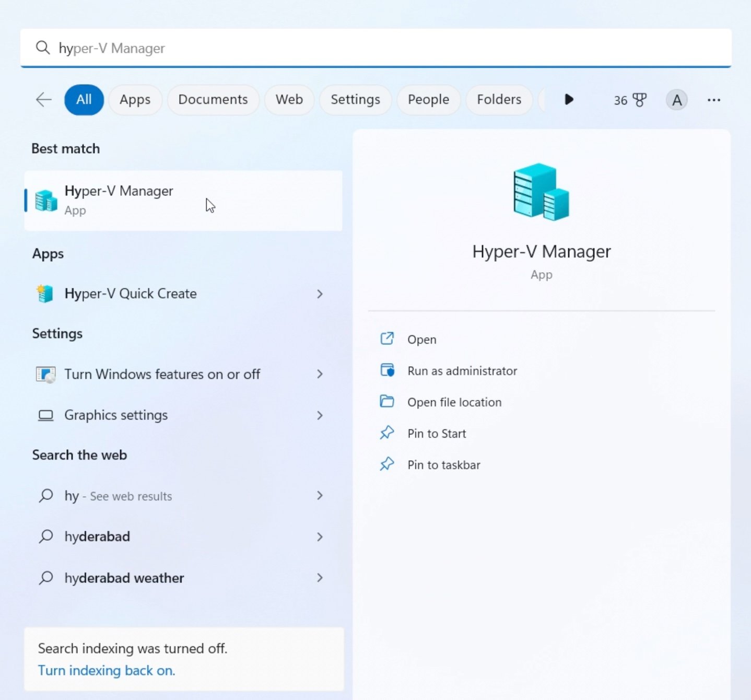
Task: Turn indexing back on link
Action: point(107,670)
